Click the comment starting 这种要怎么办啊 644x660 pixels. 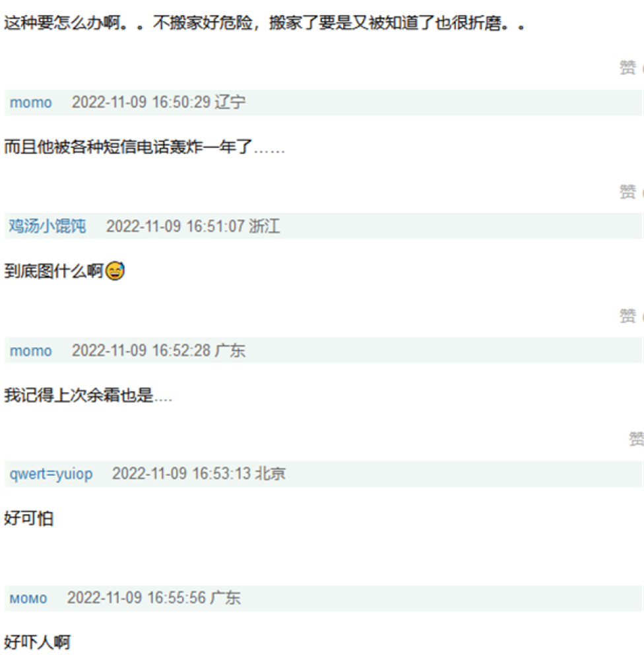265,22
